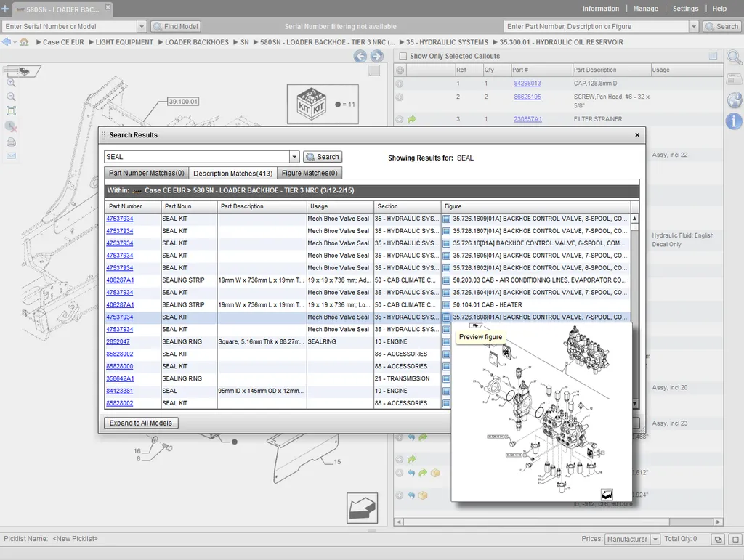The image size is (744, 560).
Task: Clear callout selection with red X icon
Action: (11, 126)
